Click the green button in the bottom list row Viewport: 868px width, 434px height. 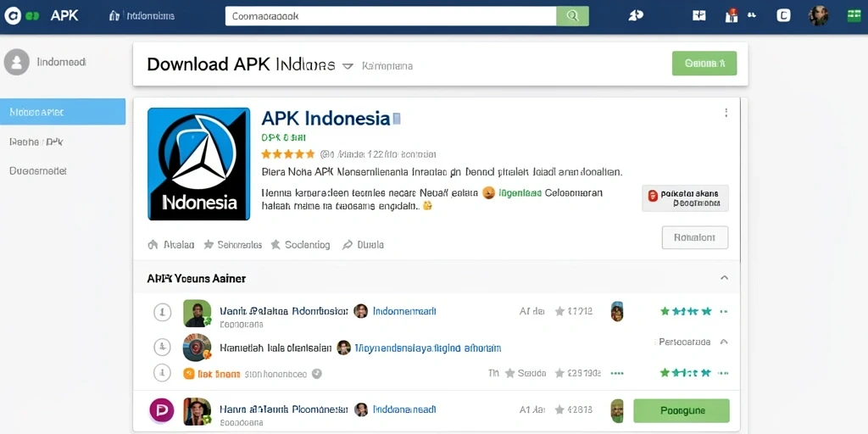(x=682, y=411)
